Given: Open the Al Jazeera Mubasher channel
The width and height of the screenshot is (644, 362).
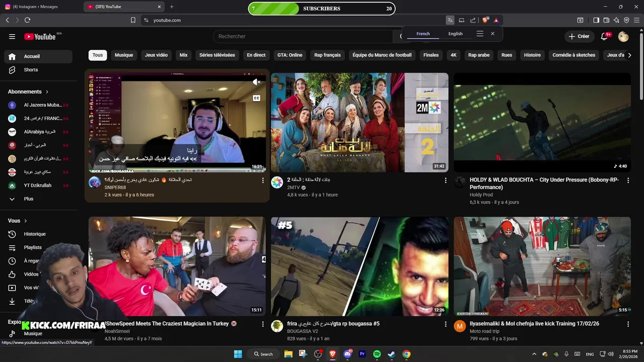Looking at the screenshot, I should 38,105.
